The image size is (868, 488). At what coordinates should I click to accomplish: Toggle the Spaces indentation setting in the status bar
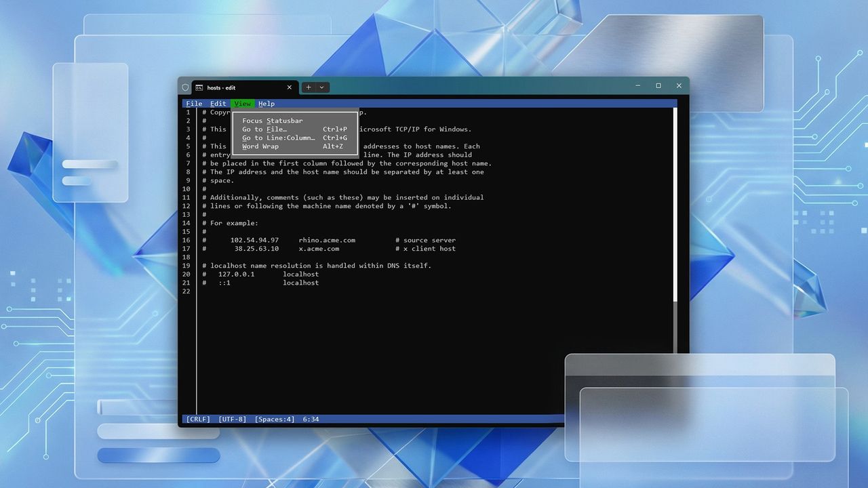pos(274,419)
